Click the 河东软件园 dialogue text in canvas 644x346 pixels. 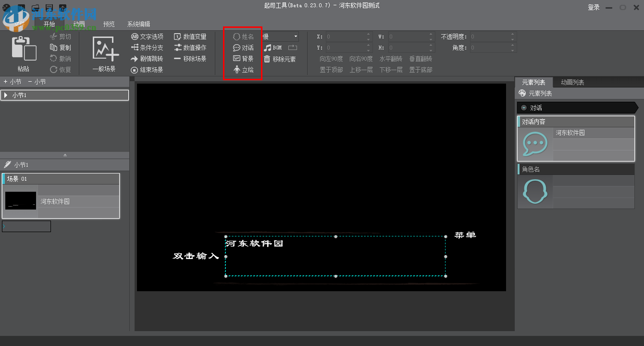pos(254,244)
